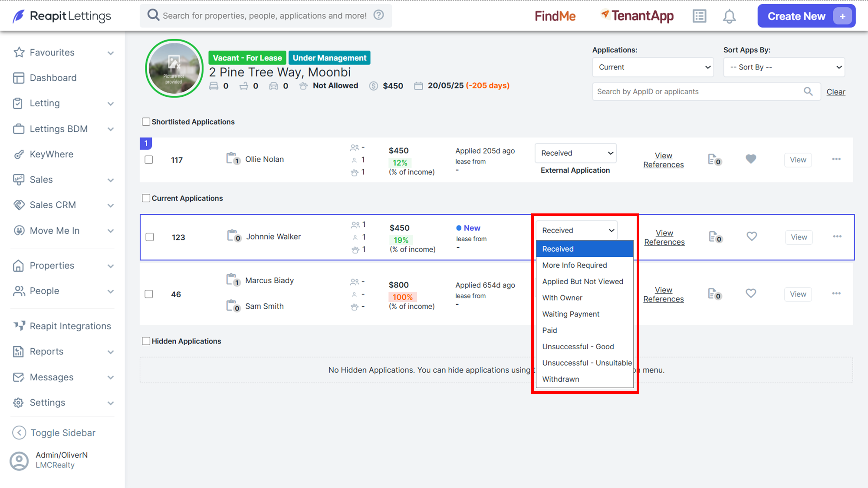The image size is (868, 488).
Task: Tick the Current Applications checkbox
Action: click(x=146, y=198)
